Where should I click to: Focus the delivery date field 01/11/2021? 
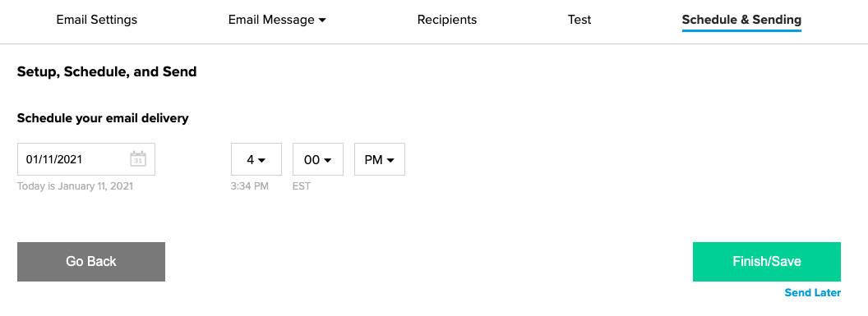pos(86,159)
